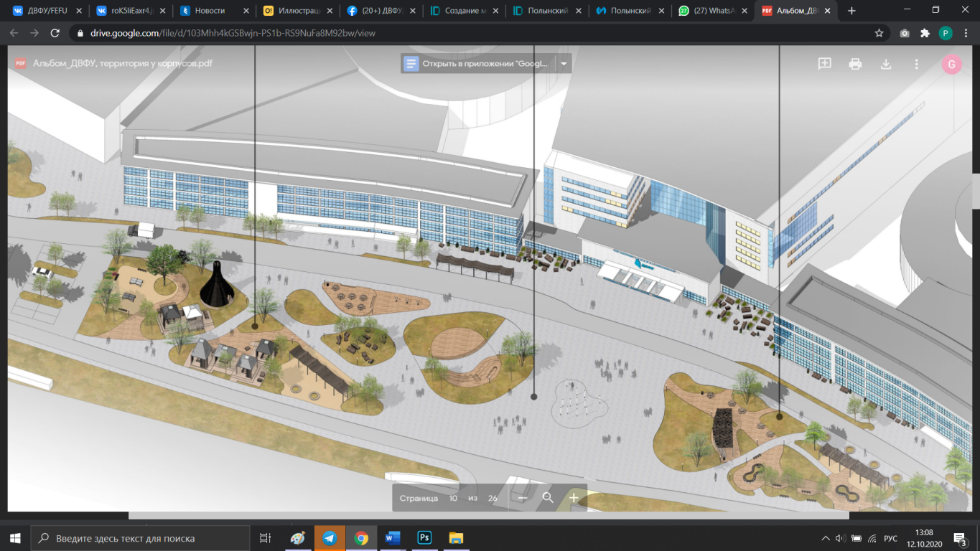Print the PDF with the printer icon

(x=855, y=64)
